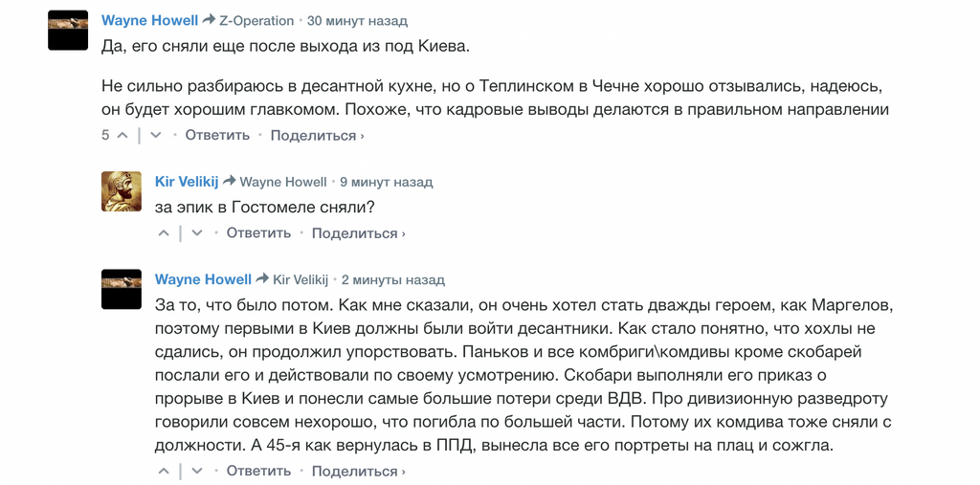This screenshot has width=980, height=485.
Task: Upvote the first Wayne Howell comment
Action: 122,135
